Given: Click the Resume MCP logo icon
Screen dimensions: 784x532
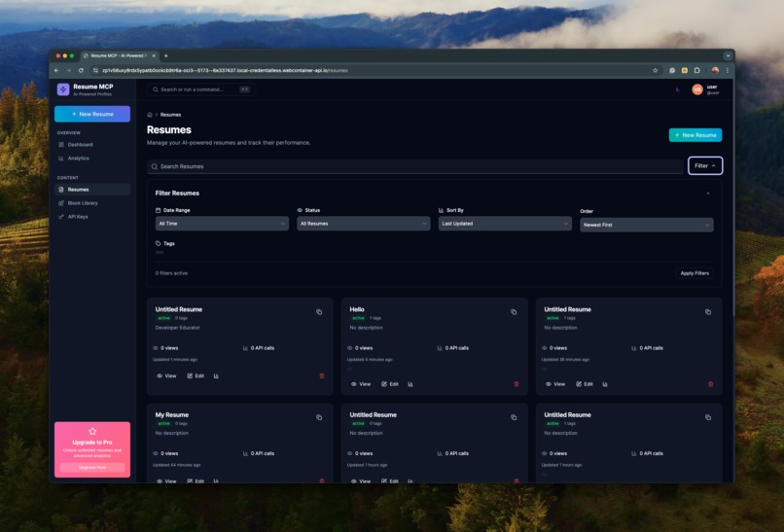Looking at the screenshot, I should click(x=63, y=89).
